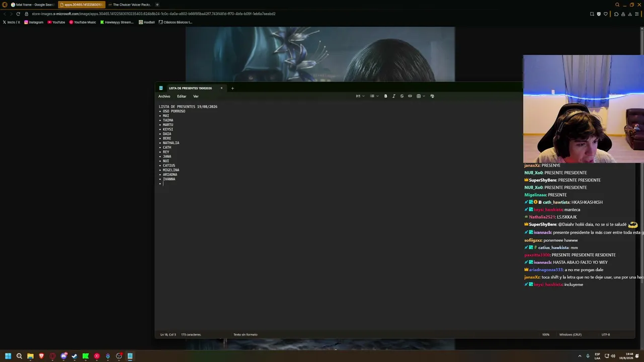
Task: Open Brave browser from taskbar
Action: (41, 356)
